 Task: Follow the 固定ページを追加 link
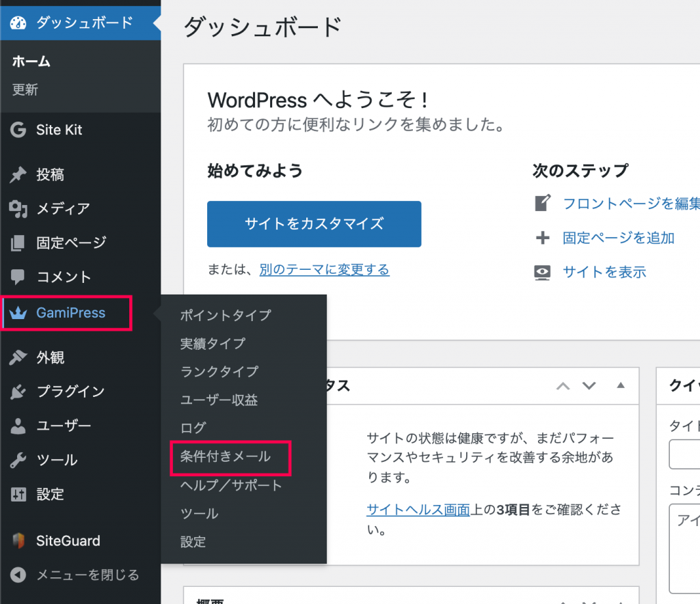point(618,238)
